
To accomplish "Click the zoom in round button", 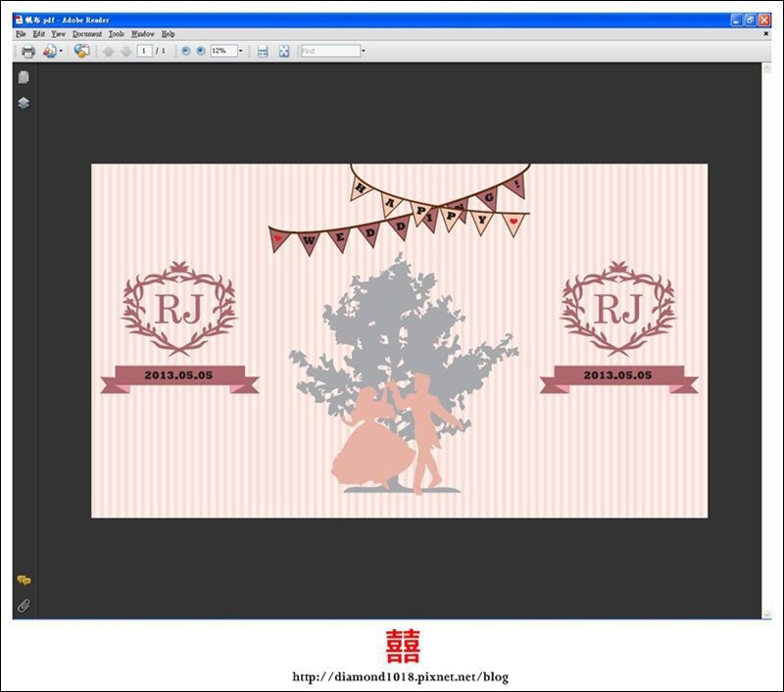I will pos(201,51).
